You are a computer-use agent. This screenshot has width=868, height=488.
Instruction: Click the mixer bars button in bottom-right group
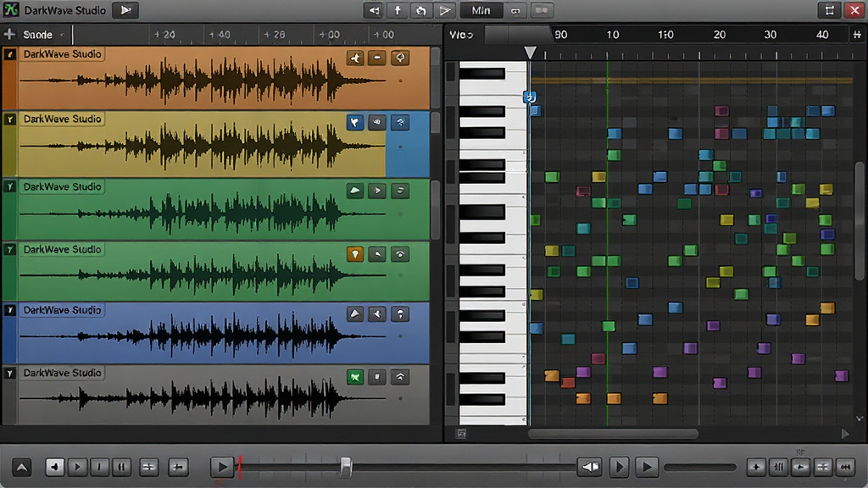click(x=779, y=468)
